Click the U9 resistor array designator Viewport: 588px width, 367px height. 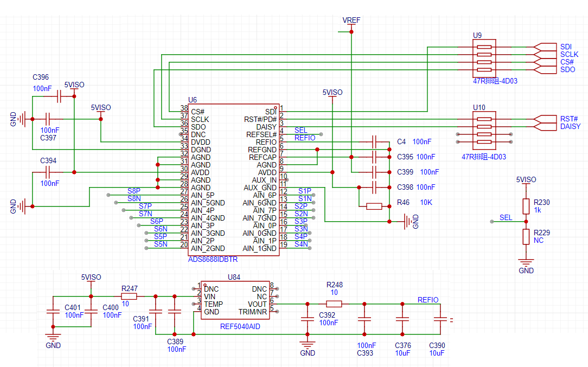pos(477,35)
